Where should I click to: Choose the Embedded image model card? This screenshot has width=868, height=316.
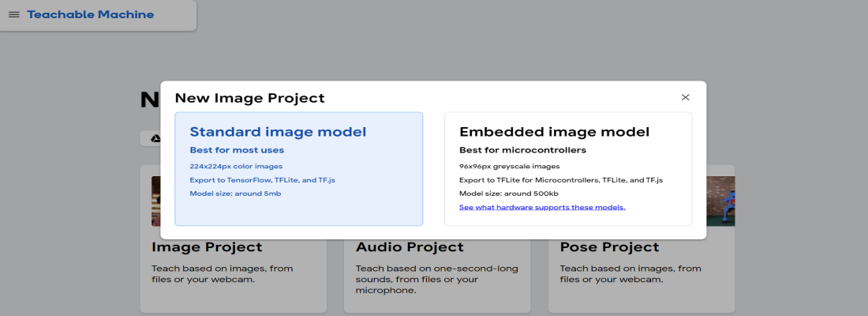click(x=568, y=169)
